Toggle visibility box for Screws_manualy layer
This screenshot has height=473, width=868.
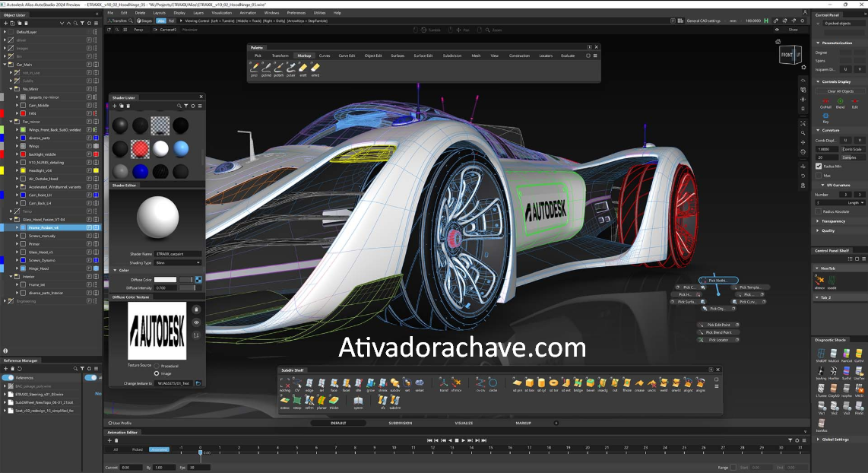[24, 236]
